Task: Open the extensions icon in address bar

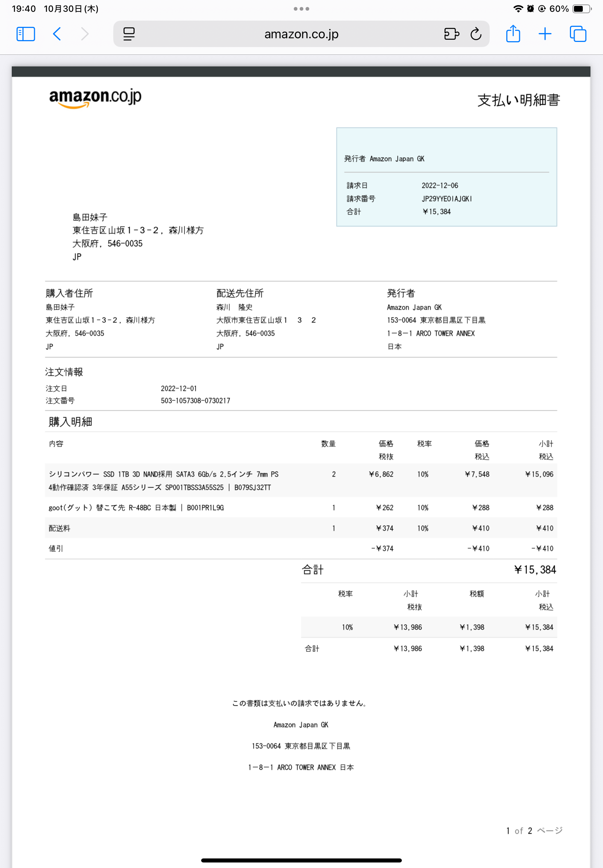Action: (451, 34)
